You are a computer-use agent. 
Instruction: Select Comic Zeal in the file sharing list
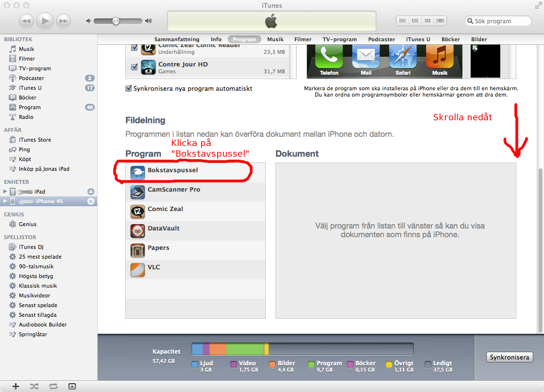coord(195,211)
